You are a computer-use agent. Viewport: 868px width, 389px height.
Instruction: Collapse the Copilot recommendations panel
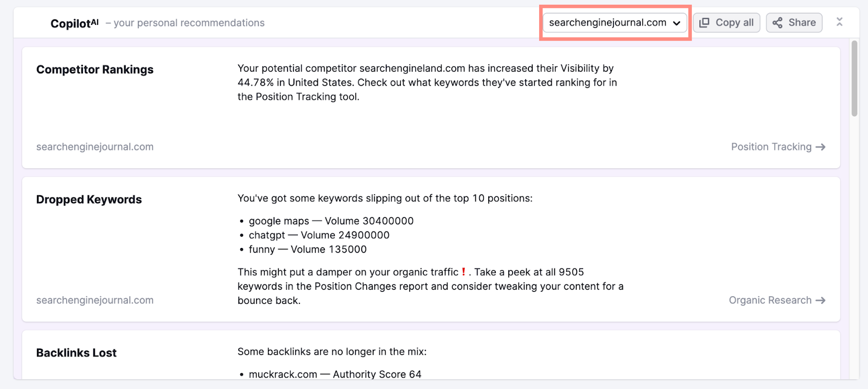[839, 22]
